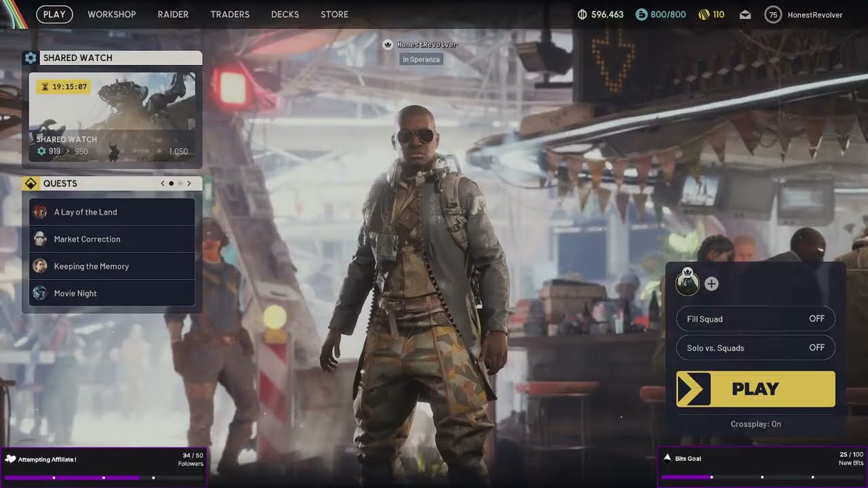Click the purple followers goal progress bar
This screenshot has width=868, height=488.
click(x=103, y=477)
